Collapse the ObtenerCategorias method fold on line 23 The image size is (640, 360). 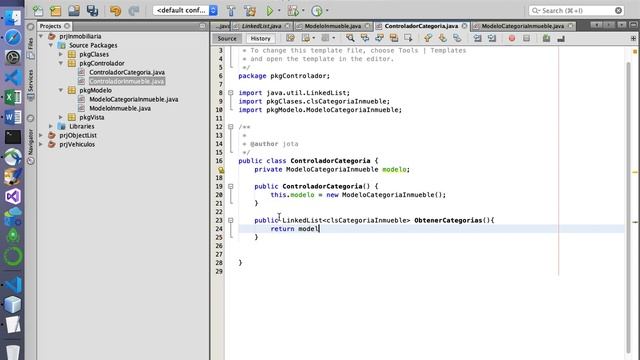(x=231, y=220)
